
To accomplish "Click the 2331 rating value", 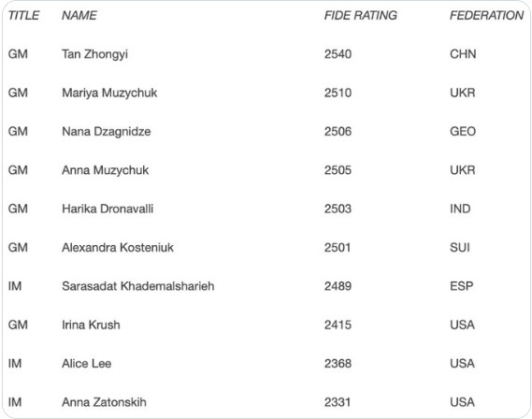I will [338, 402].
